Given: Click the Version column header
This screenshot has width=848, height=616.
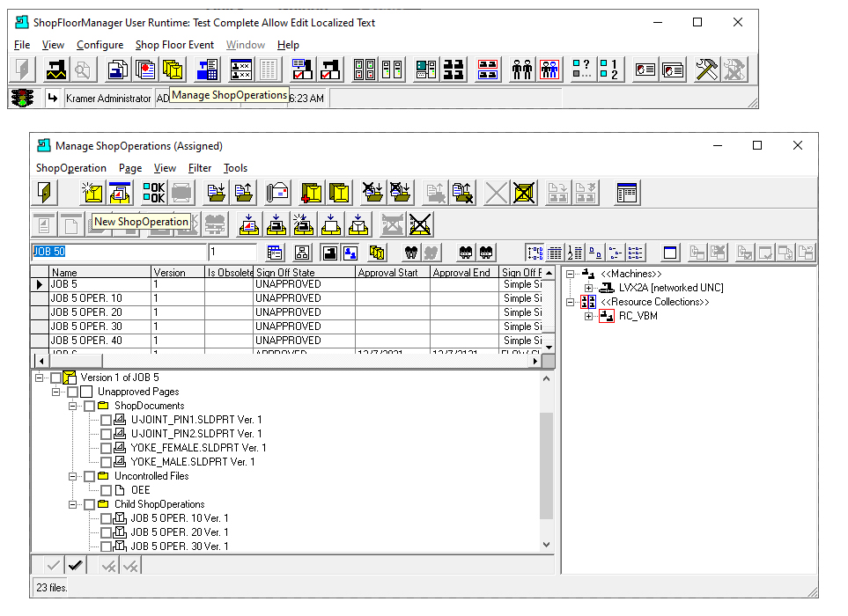Looking at the screenshot, I should click(178, 272).
